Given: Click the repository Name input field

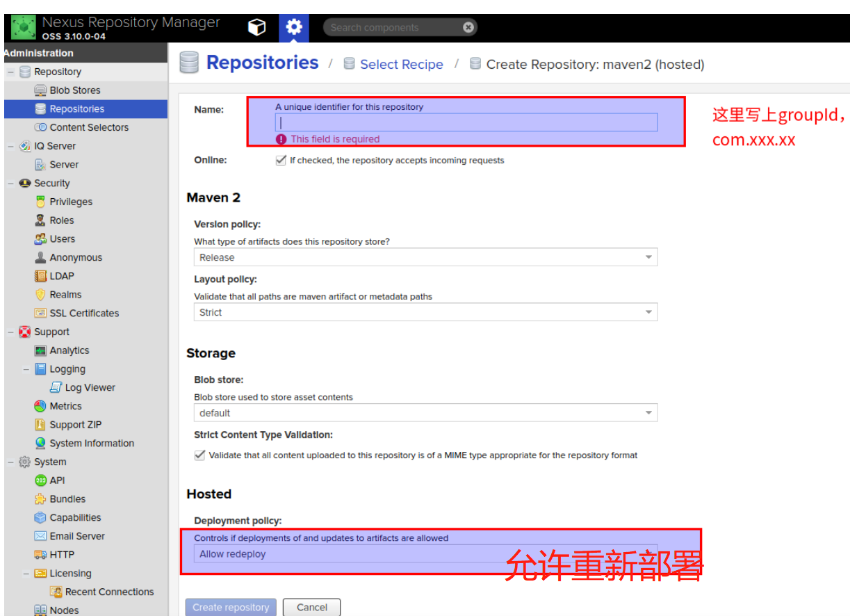Looking at the screenshot, I should coord(466,122).
